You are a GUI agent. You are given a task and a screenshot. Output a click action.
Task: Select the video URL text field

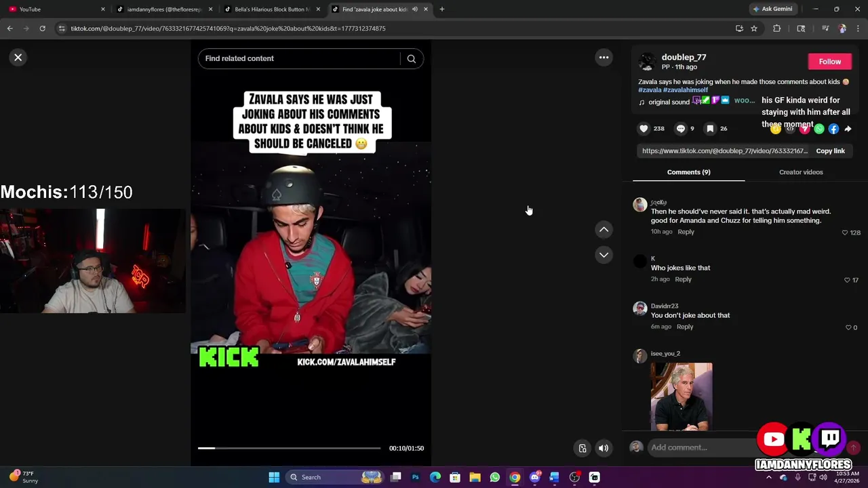724,151
